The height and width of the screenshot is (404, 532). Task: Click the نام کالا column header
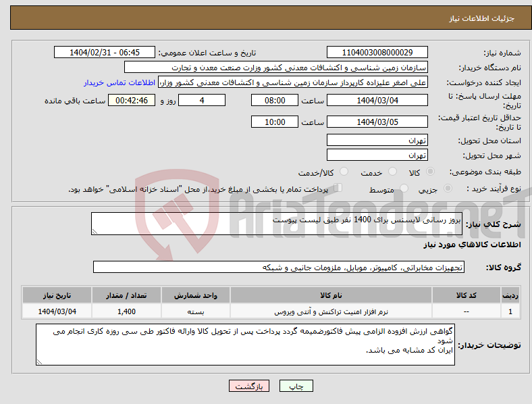[x=331, y=295]
